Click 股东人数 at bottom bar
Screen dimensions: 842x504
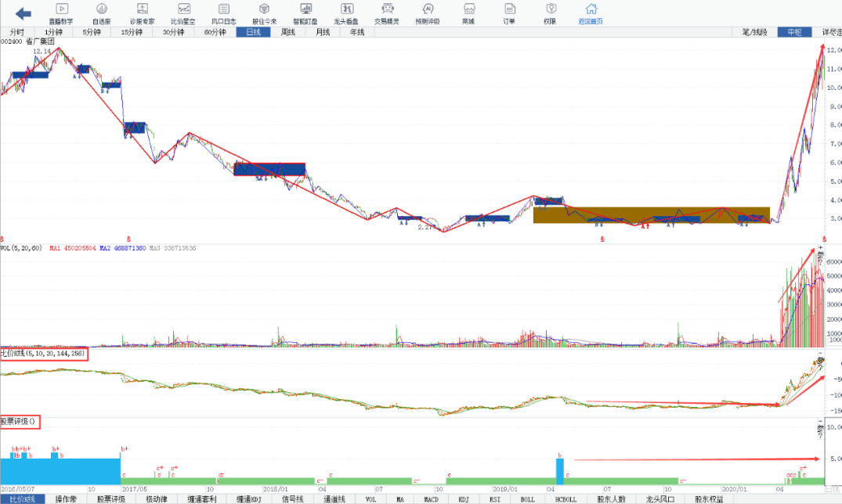coord(611,499)
